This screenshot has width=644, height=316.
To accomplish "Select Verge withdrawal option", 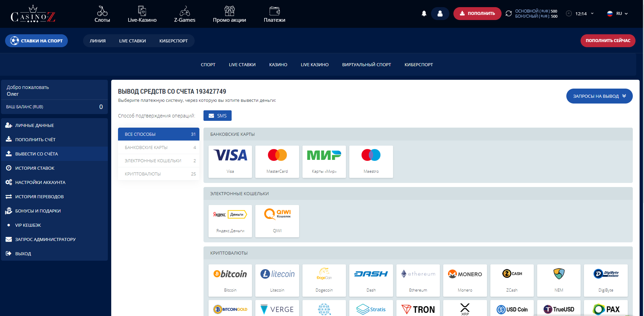I will 277,308.
